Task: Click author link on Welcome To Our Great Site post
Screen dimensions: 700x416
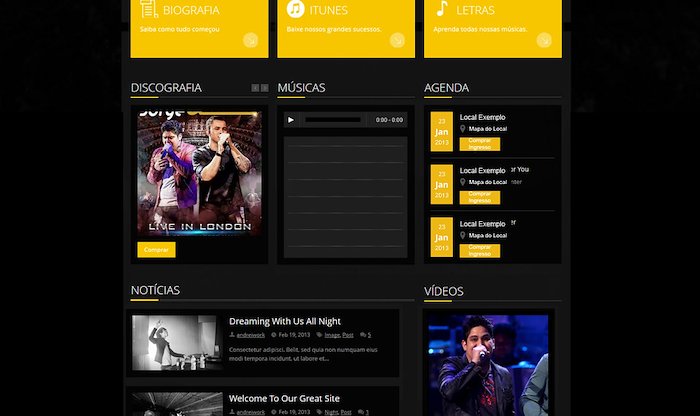Action: (x=250, y=412)
